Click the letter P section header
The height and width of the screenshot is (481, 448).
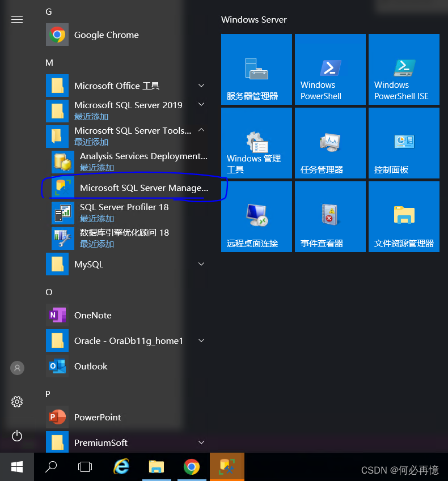[48, 394]
